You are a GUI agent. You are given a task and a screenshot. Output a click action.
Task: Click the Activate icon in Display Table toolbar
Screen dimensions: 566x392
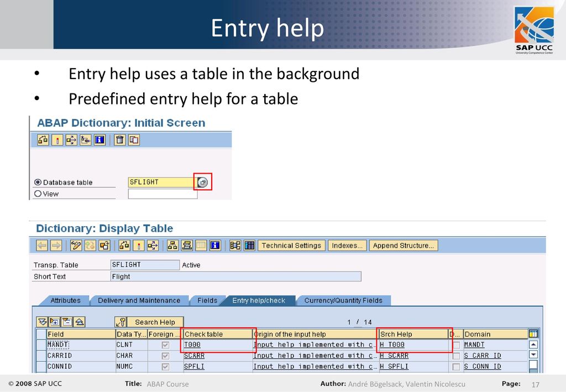[x=139, y=245]
